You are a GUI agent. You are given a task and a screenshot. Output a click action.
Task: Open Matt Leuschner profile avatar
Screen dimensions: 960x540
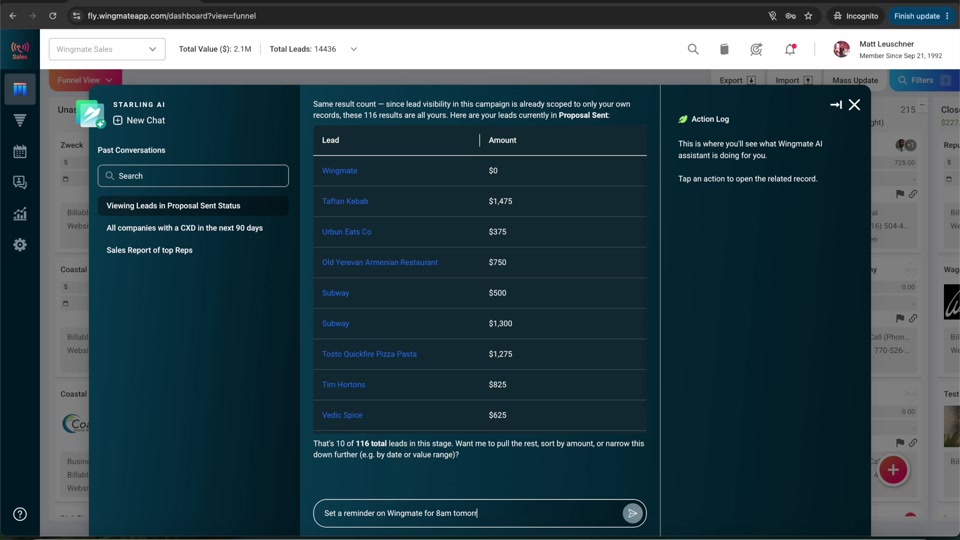click(841, 49)
